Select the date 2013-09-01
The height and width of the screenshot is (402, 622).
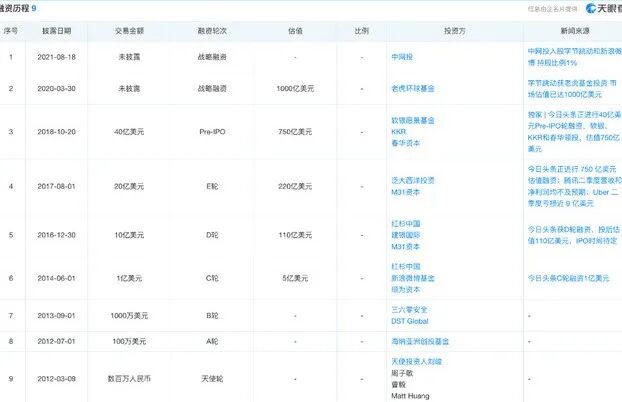click(x=56, y=315)
